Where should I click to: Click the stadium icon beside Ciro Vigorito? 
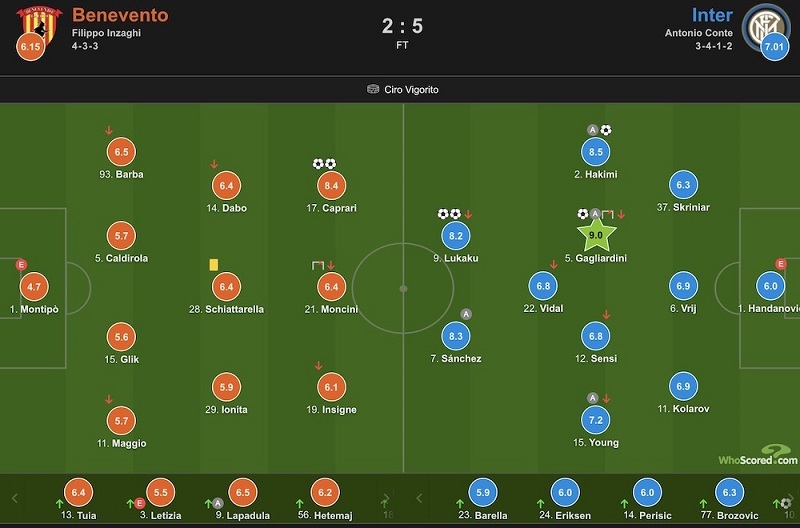373,89
